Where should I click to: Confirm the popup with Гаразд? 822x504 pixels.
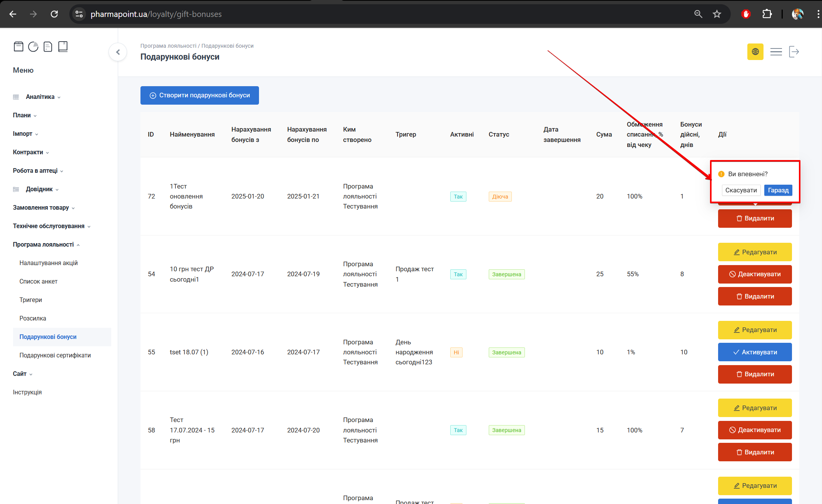778,190
